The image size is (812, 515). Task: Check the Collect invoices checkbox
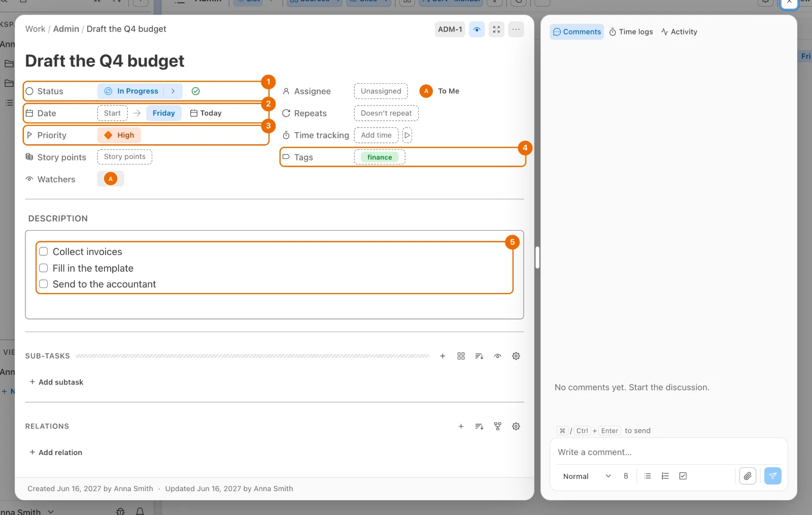coord(44,251)
